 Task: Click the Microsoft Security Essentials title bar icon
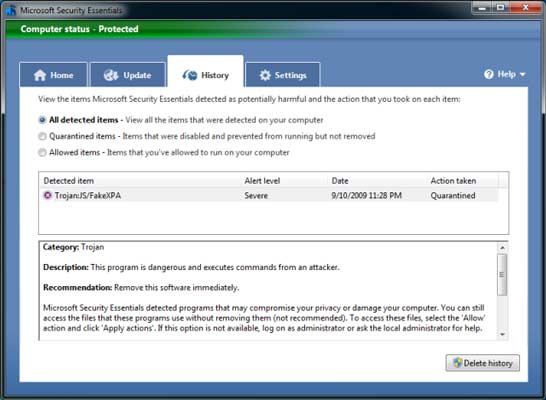(x=11, y=10)
